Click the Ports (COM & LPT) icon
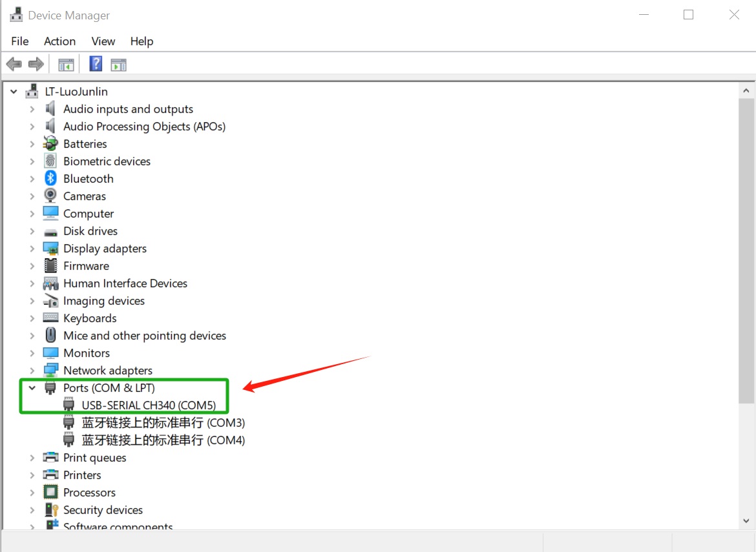This screenshot has height=552, width=756. pos(50,387)
